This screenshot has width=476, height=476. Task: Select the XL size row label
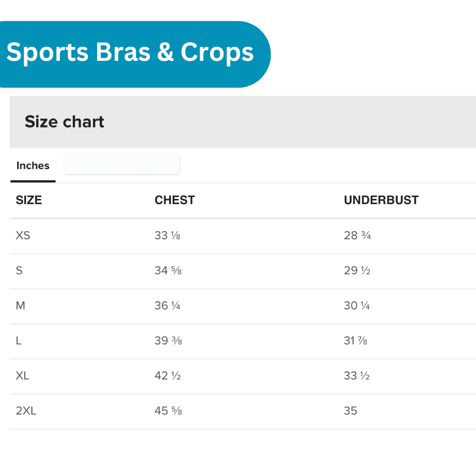tap(22, 376)
